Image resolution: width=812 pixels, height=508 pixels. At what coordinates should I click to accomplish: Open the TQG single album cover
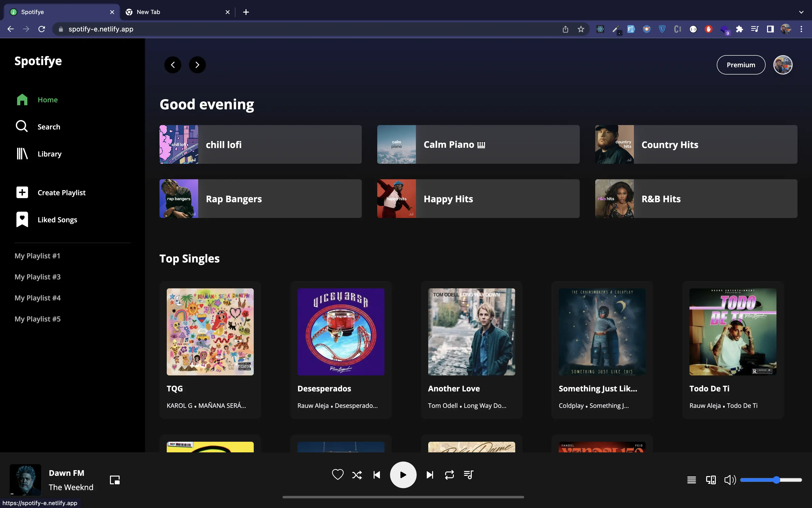coord(210,332)
